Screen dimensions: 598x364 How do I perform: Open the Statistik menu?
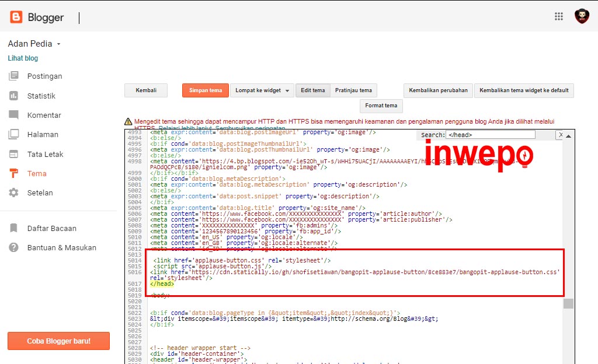pyautogui.click(x=41, y=96)
